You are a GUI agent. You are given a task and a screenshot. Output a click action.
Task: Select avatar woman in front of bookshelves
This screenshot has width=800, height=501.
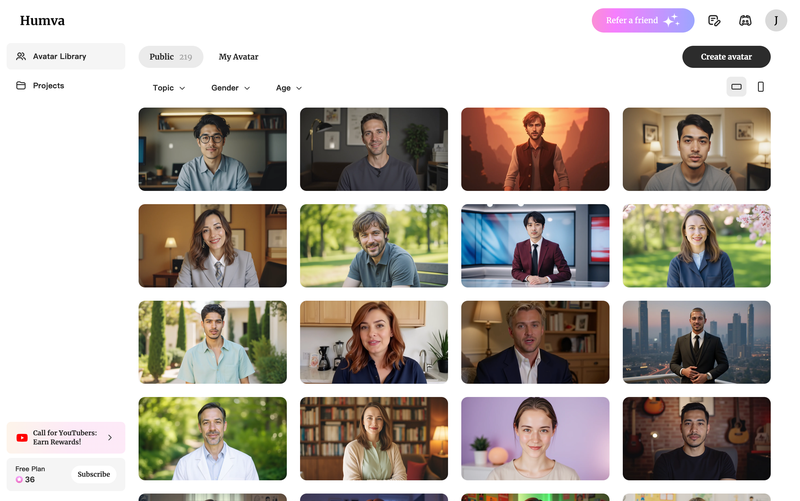coord(374,439)
